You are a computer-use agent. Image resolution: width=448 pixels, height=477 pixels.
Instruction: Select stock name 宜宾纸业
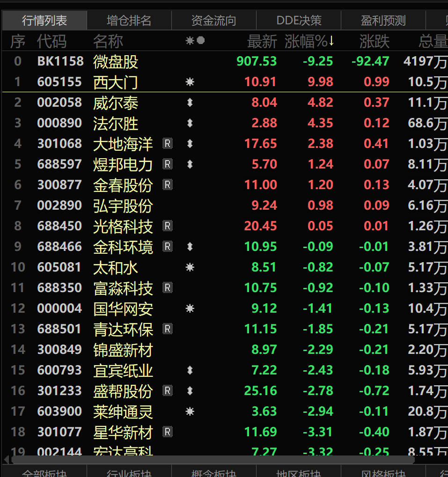(x=123, y=371)
